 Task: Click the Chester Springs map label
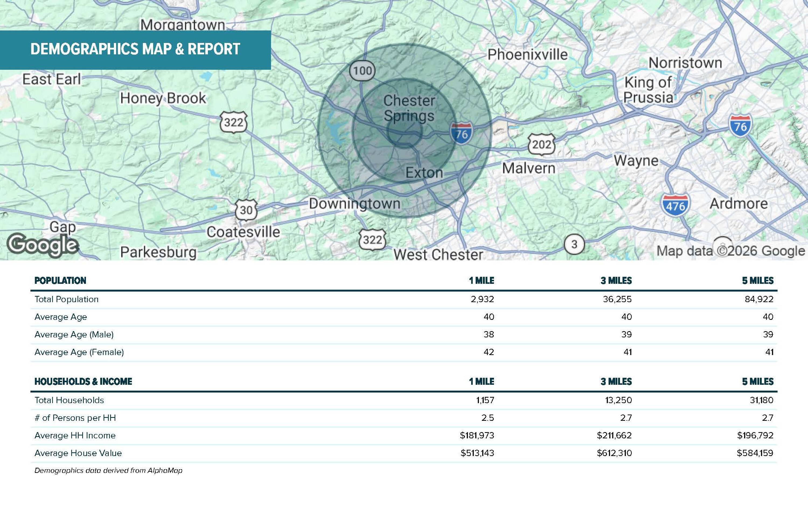point(409,108)
